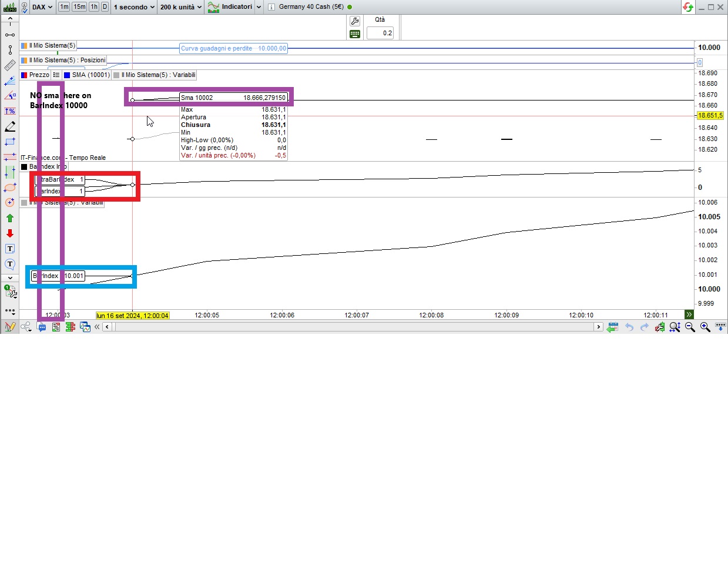Open the share icon dropdown
This screenshot has width=728, height=569.
click(26, 327)
